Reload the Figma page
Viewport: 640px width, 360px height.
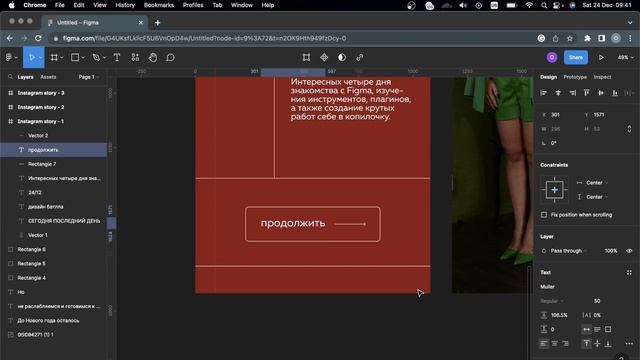38,38
